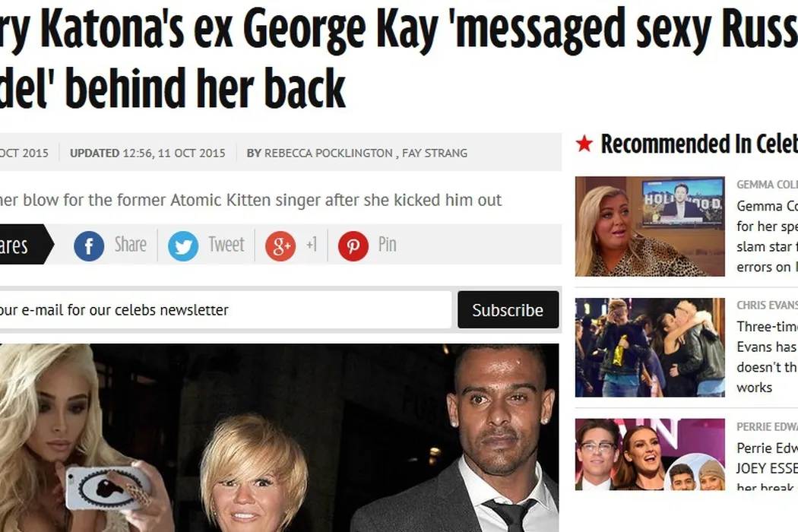Click the Tweet text label
Viewport: 798px width, 532px height.
pos(226,245)
